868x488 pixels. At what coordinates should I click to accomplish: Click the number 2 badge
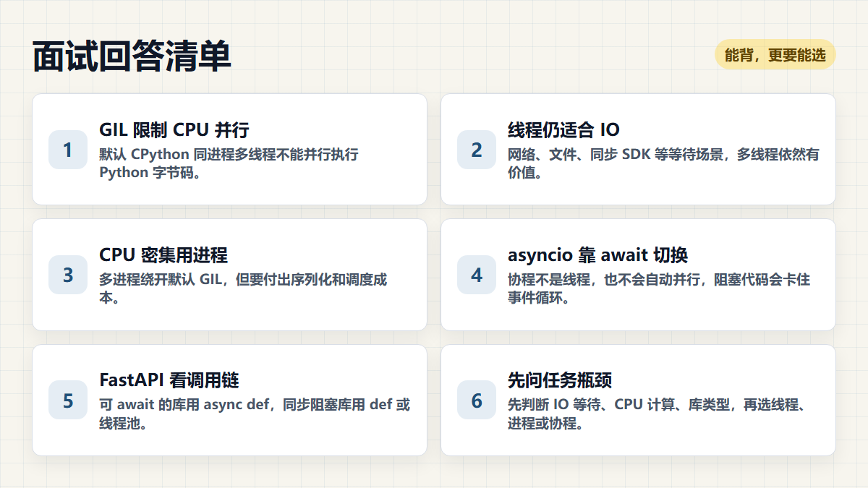click(477, 150)
